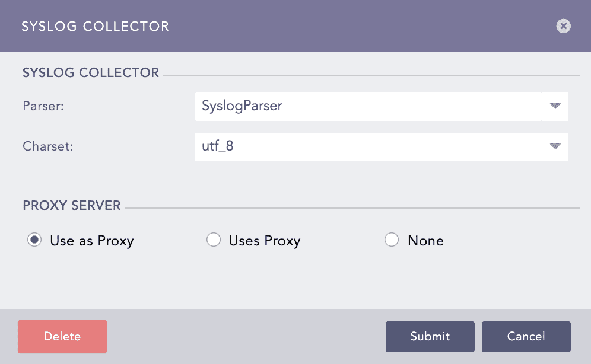Click the SyslogParser value in Parser field
Screen dimensions: 591x364
(x=242, y=106)
